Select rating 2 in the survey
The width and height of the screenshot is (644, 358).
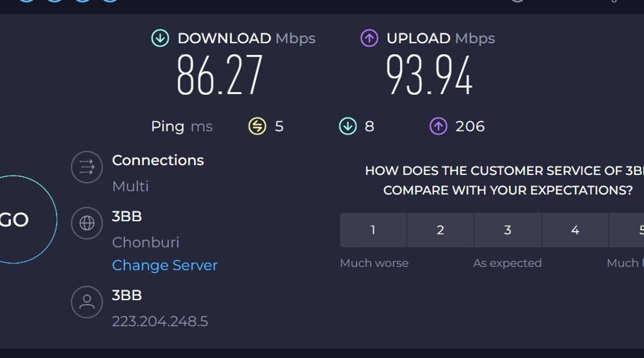click(440, 230)
